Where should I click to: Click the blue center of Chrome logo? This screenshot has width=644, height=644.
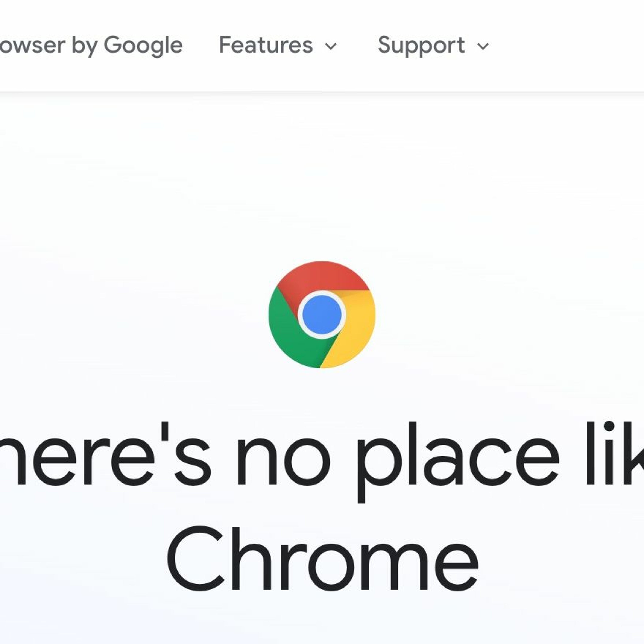pos(322,315)
